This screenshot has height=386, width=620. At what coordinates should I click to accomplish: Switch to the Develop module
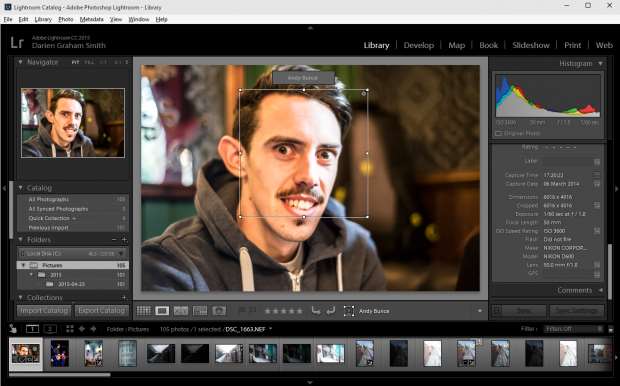click(419, 45)
